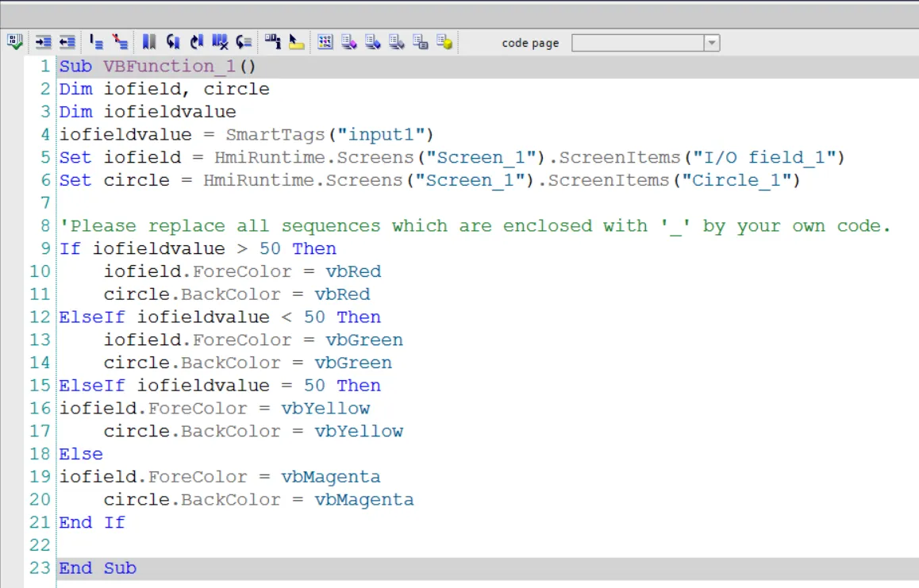Jump to the next bookmark
This screenshot has width=919, height=588.
pos(197,42)
